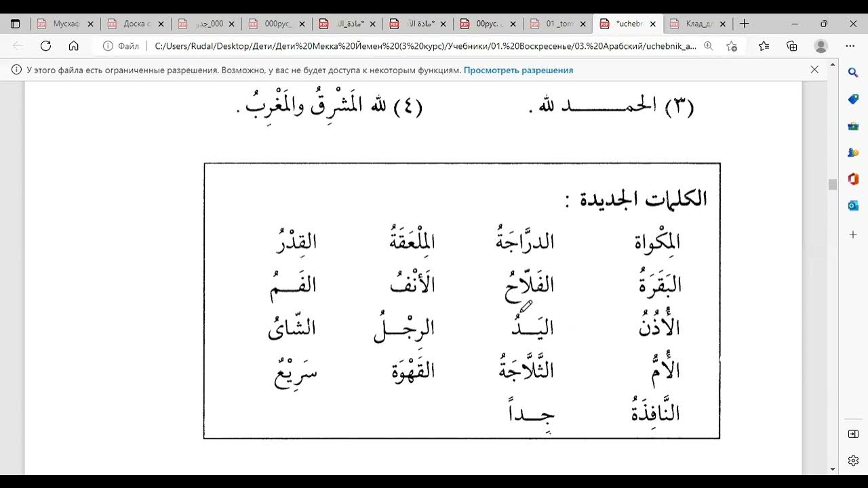Open Outlook in sidebar

tap(853, 205)
